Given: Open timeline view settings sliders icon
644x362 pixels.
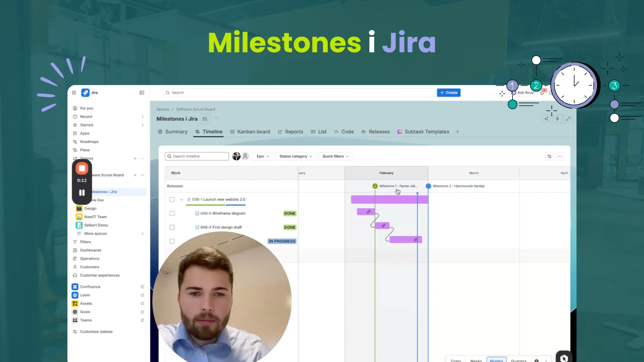Looking at the screenshot, I should [x=549, y=156].
